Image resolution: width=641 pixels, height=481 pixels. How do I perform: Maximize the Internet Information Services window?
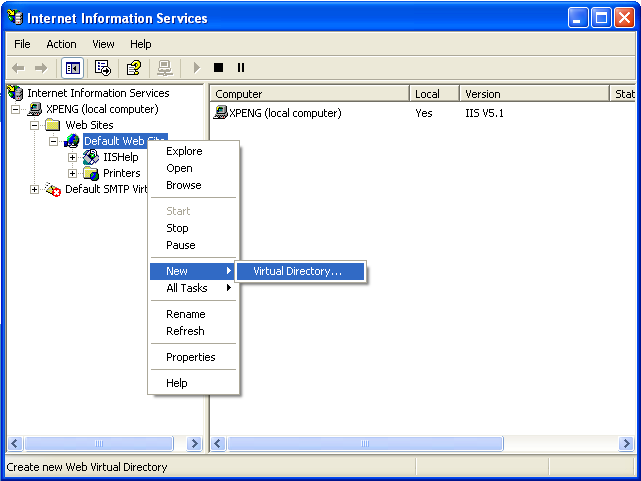point(601,18)
